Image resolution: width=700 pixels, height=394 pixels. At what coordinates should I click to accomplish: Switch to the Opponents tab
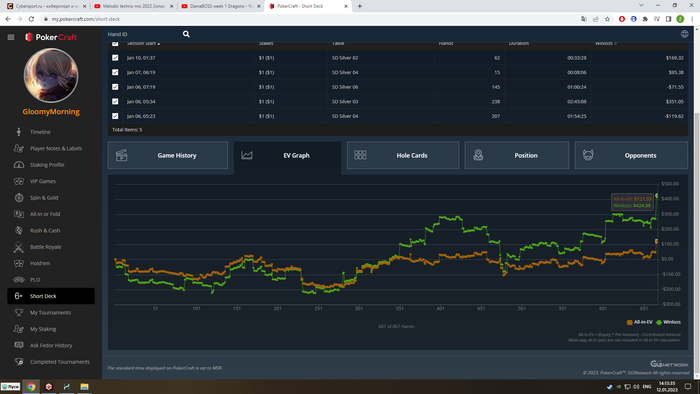(631, 155)
